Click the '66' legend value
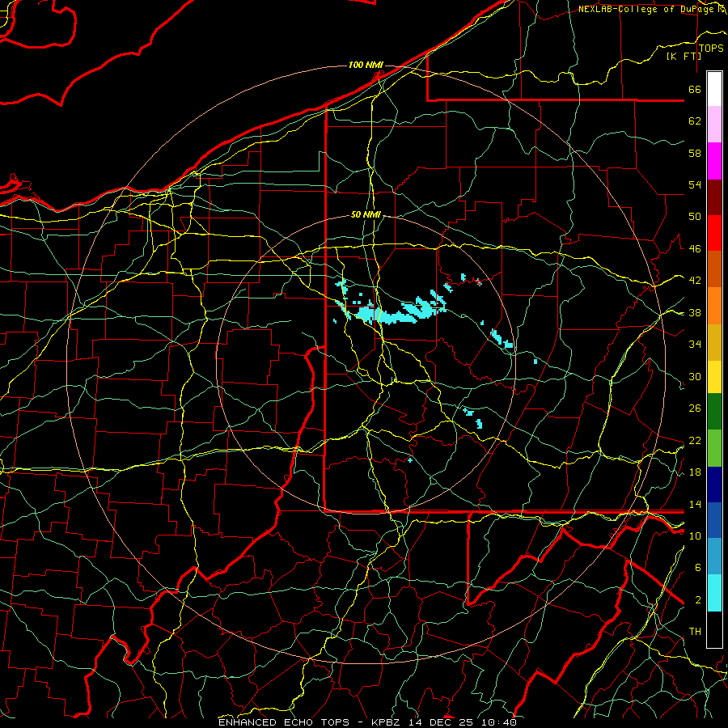 pos(695,89)
